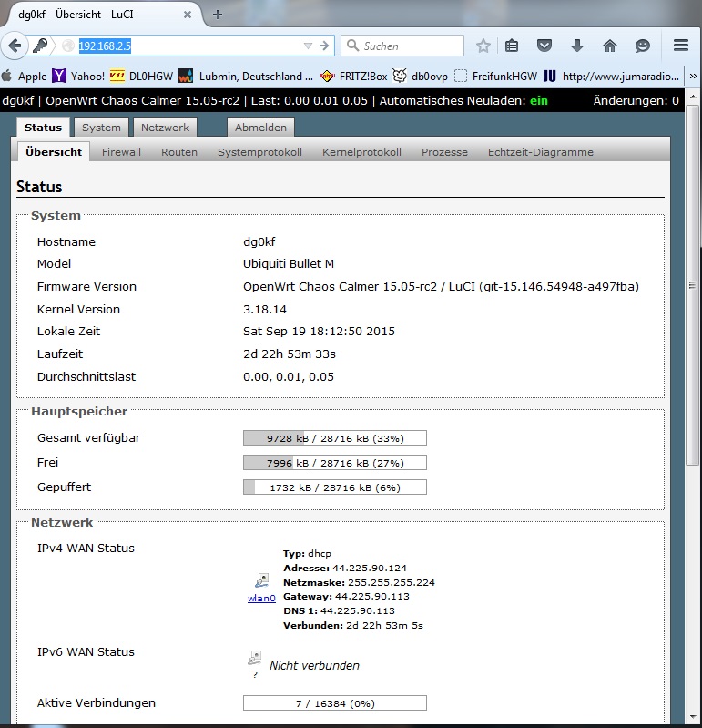Click the scrollbar down arrow

pos(692,717)
